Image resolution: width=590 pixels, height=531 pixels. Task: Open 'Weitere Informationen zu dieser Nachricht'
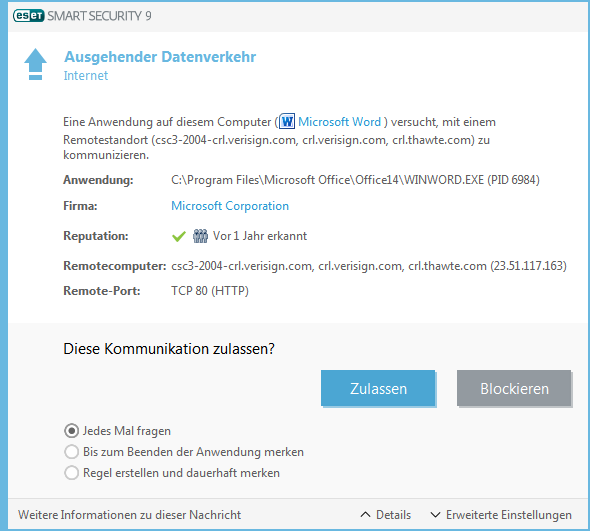pos(129,515)
